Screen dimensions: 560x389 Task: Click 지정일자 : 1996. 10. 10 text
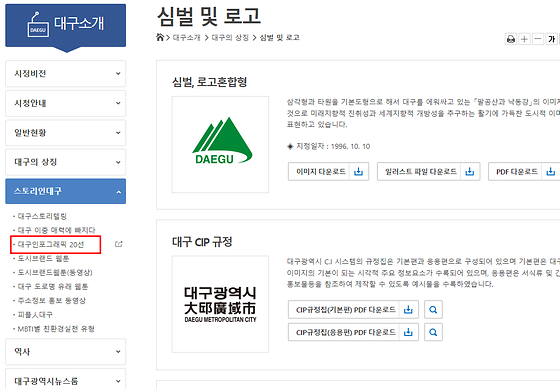point(333,146)
